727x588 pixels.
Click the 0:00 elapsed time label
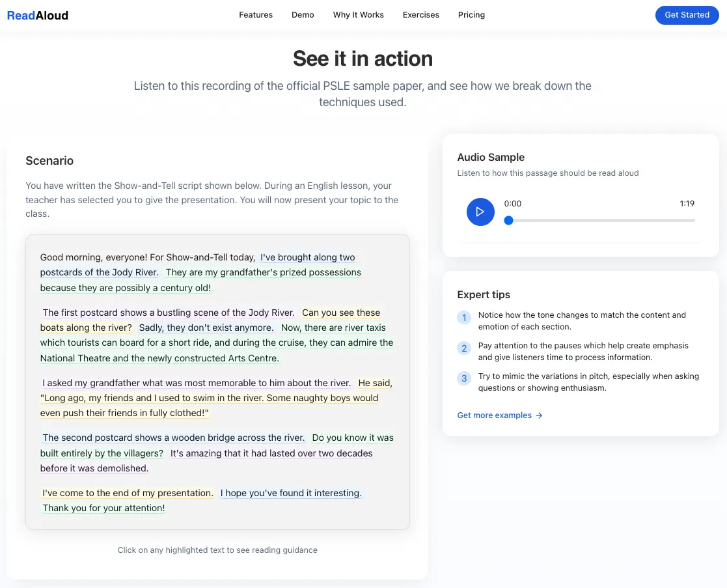point(513,204)
